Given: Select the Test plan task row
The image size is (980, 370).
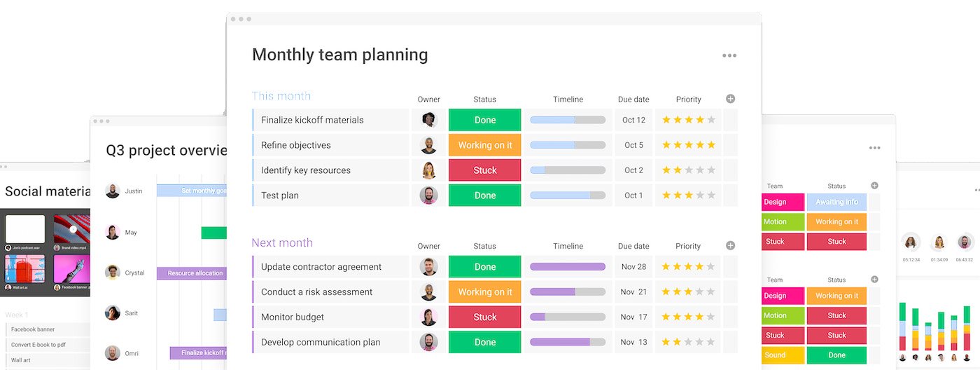Looking at the screenshot, I should point(495,196).
